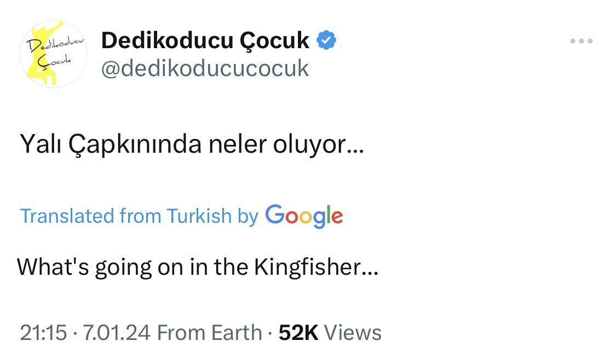Open the @dedikoducucocuk handle link

click(205, 69)
